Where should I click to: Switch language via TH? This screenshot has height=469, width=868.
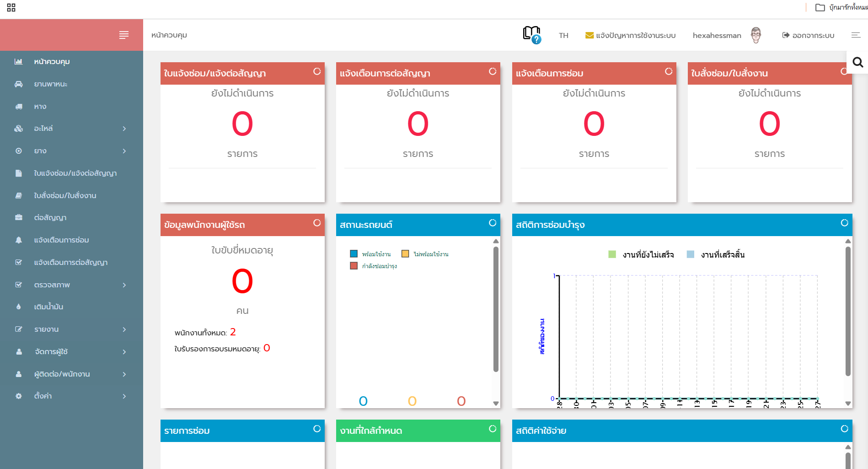click(563, 35)
